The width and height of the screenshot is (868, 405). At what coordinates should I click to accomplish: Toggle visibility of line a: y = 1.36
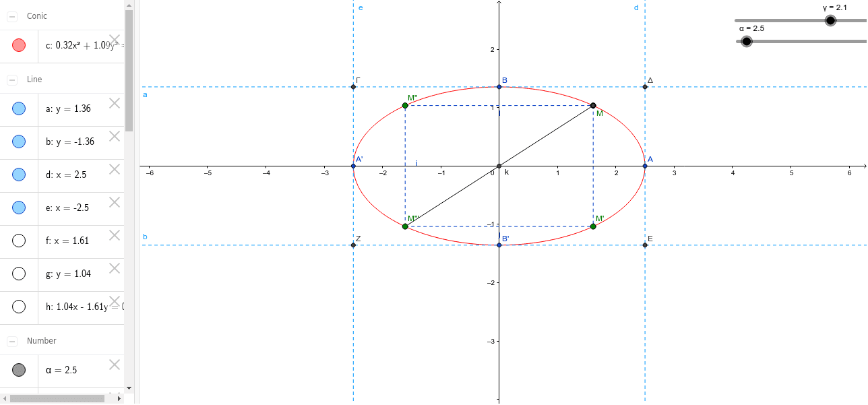(x=19, y=108)
